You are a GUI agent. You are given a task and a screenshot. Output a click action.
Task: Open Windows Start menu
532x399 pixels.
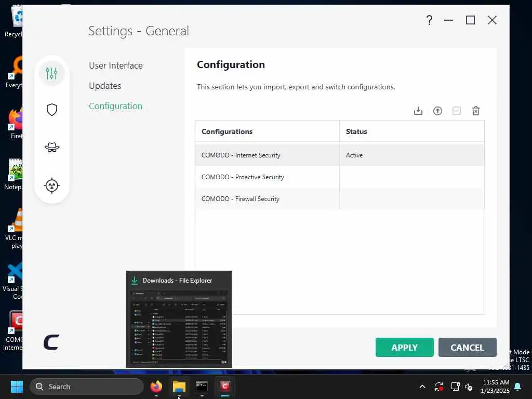17,387
